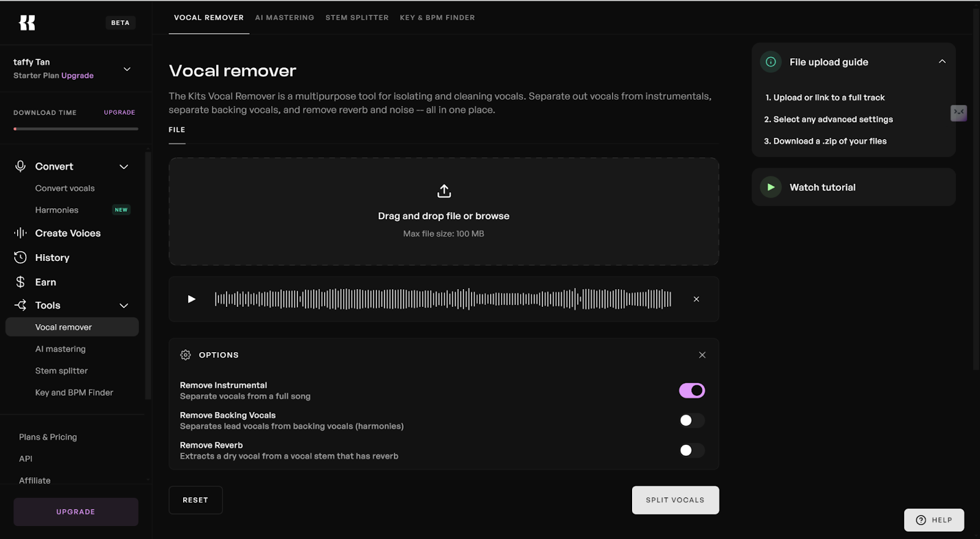Click the NEW badge beside Harmonies
Screen dimensions: 980x539
tap(121, 209)
